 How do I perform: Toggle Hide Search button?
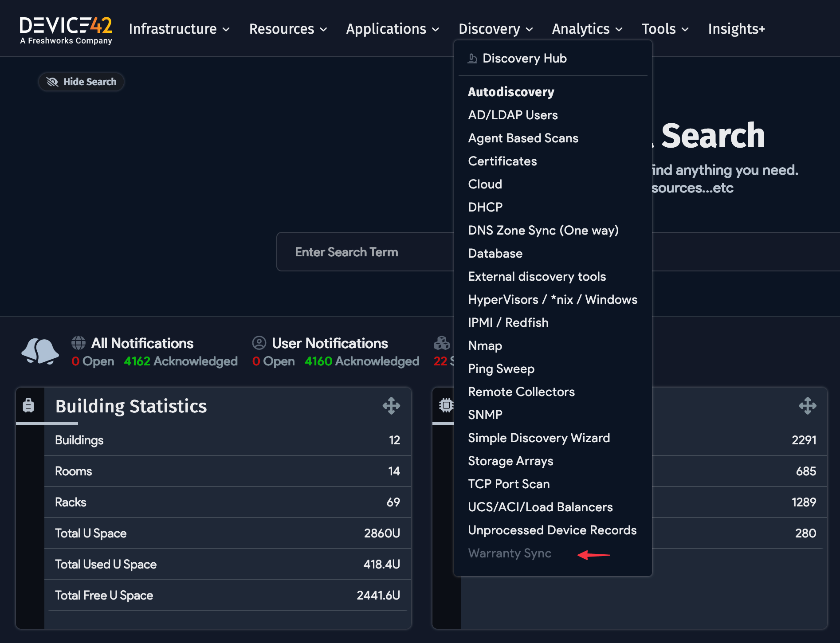tap(82, 82)
